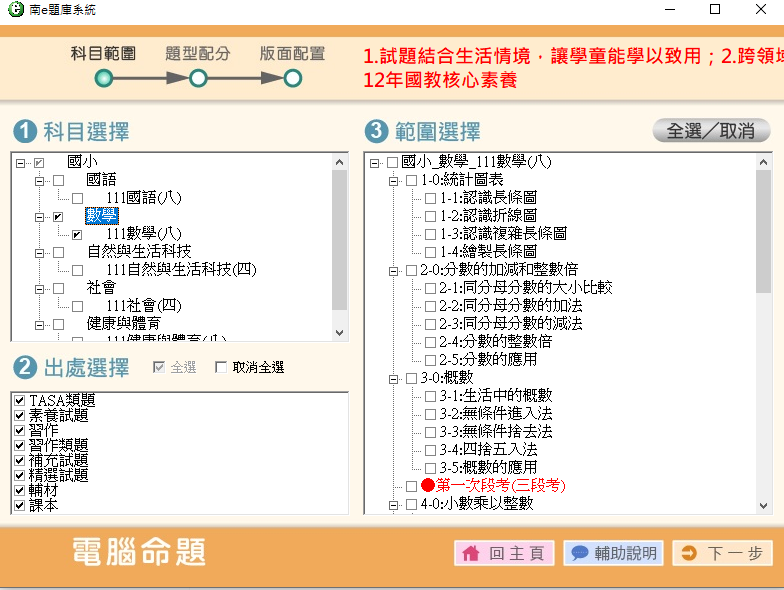Check the 取消全選 checkbox
The height and width of the screenshot is (590, 784).
point(221,368)
